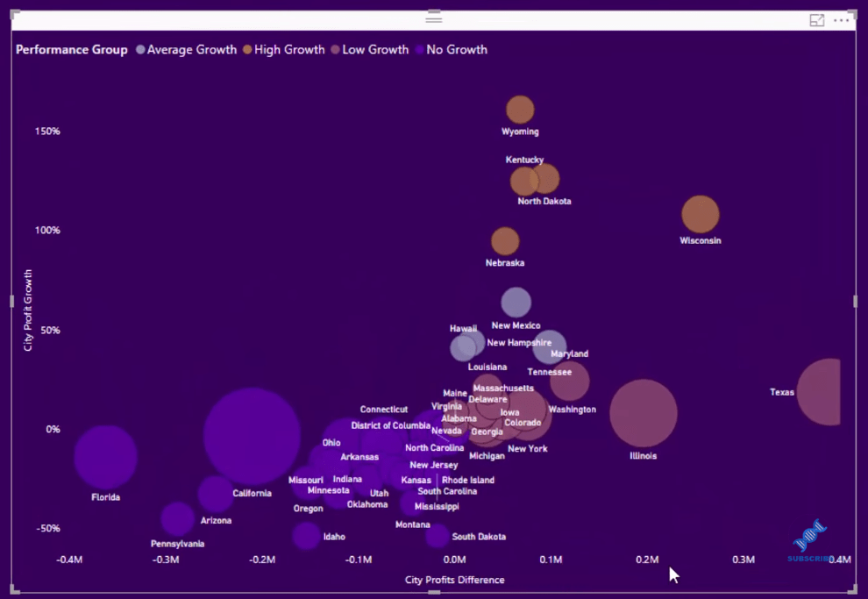This screenshot has height=599, width=868.
Task: Click the visual header drag handle
Action: click(x=434, y=19)
